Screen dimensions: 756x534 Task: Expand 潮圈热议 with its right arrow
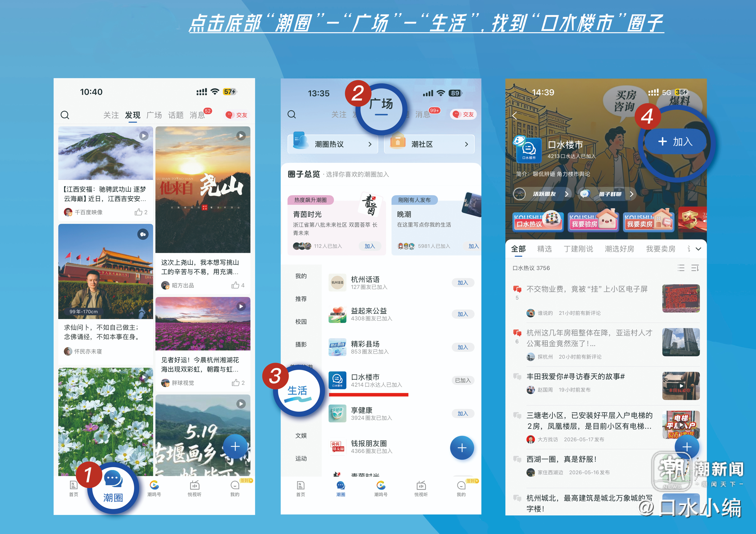370,144
